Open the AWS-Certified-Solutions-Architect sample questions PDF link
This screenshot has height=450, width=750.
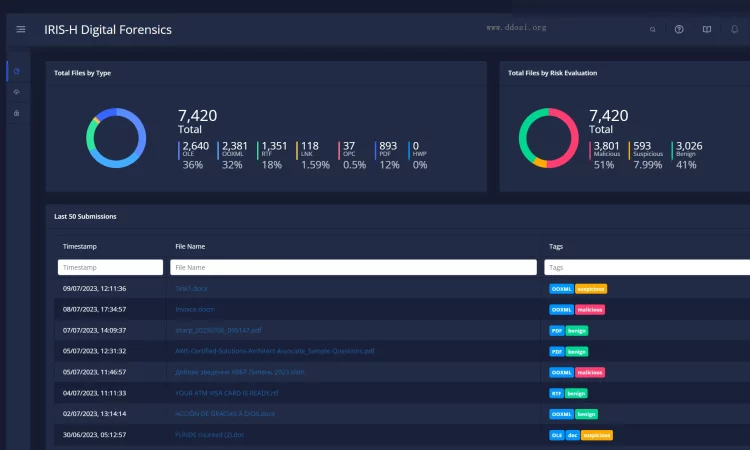click(275, 351)
